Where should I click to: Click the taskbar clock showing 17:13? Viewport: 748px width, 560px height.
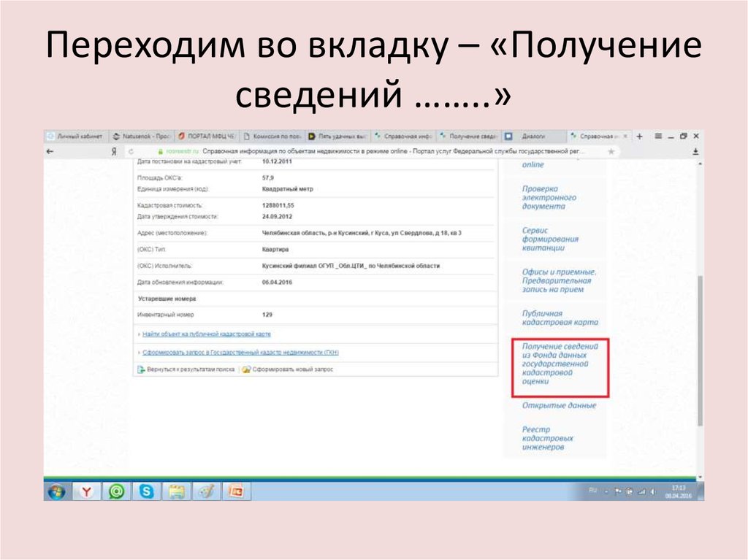tap(677, 491)
